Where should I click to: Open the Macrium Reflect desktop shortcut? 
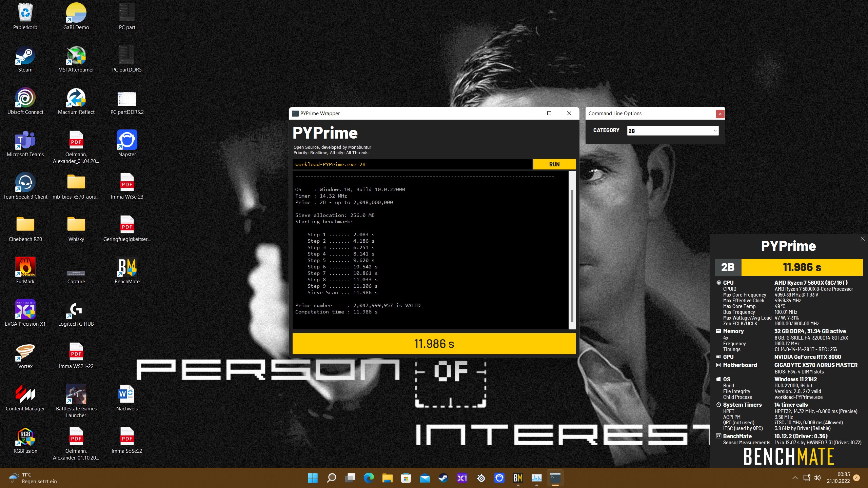click(76, 101)
